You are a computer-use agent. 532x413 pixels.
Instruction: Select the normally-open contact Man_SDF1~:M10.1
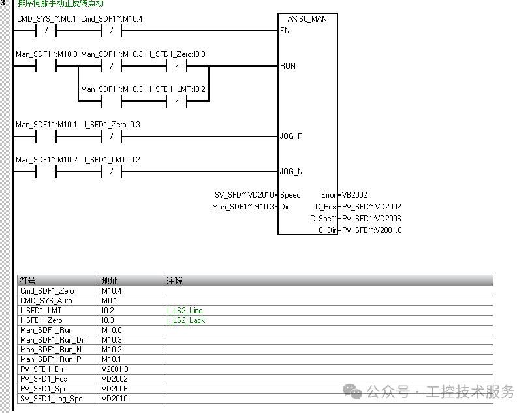[46, 136]
